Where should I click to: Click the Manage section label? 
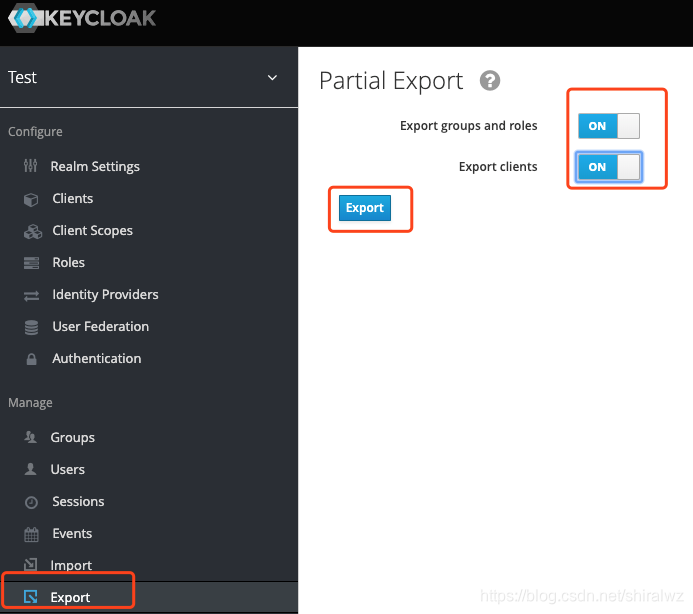(x=30, y=403)
